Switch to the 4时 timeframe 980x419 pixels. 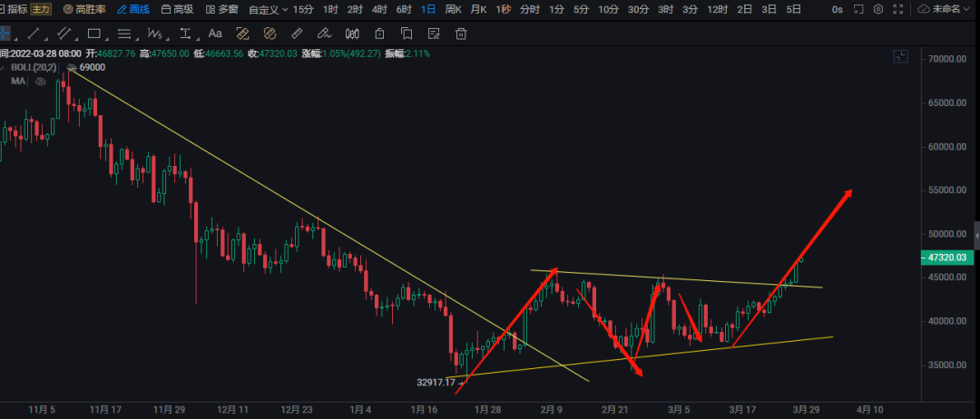379,9
